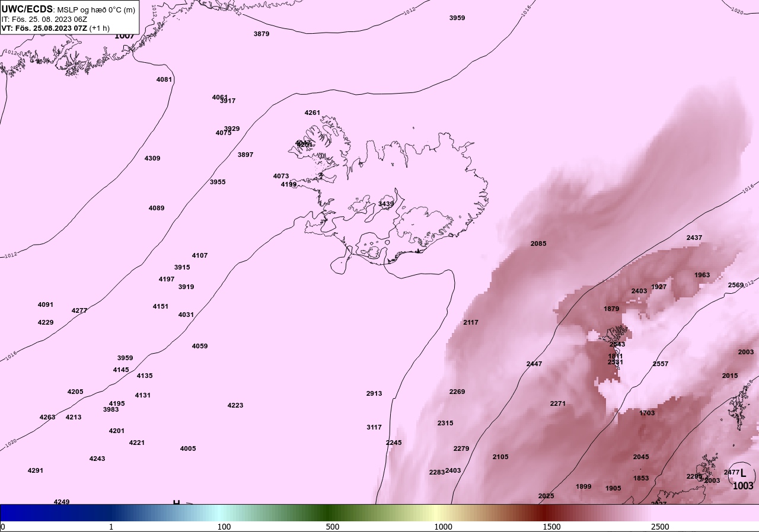
Task: Click the 2245 height value
Action: (x=394, y=443)
